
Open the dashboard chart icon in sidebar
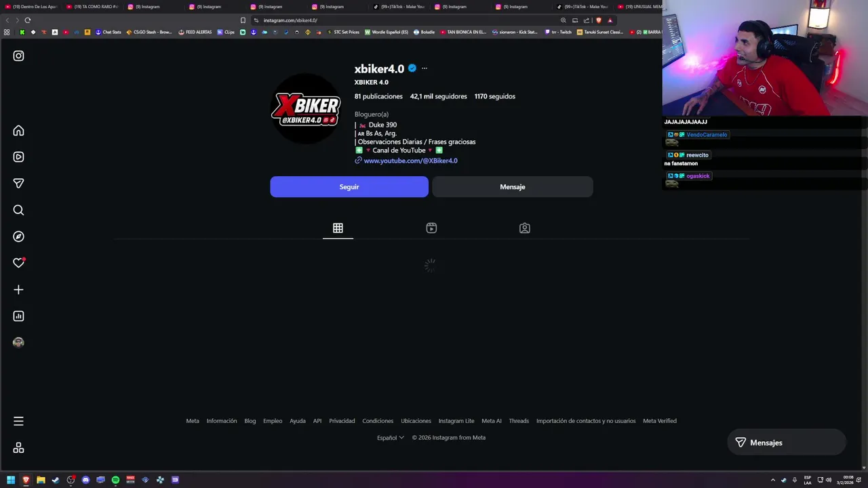(x=18, y=316)
